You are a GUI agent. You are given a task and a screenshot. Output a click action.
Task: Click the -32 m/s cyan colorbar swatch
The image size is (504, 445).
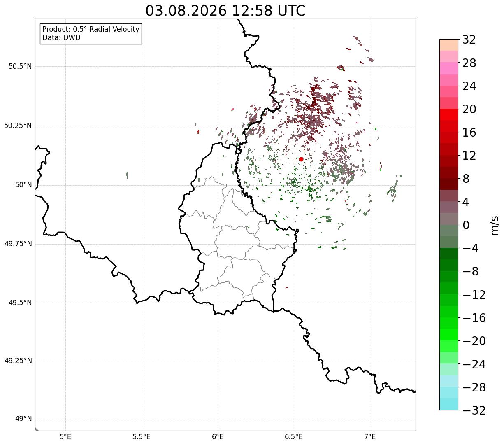click(x=448, y=404)
